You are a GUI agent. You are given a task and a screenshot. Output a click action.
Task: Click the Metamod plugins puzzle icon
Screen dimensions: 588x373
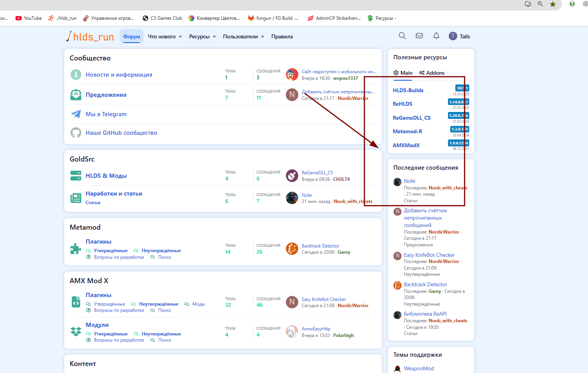point(76,249)
